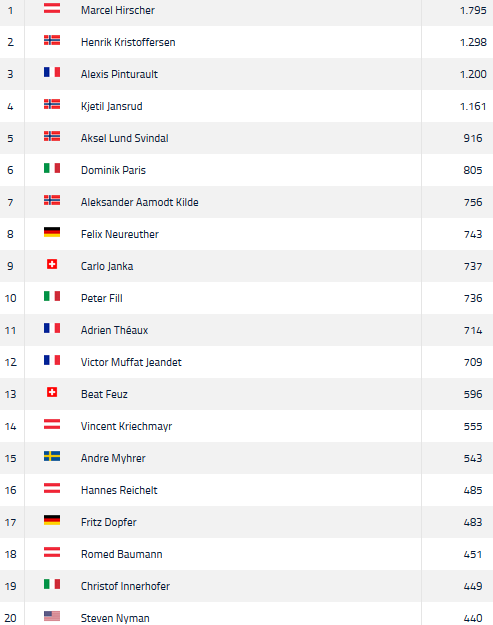This screenshot has height=625, width=493.
Task: Click Peter Fill's 736 points value
Action: pos(473,299)
